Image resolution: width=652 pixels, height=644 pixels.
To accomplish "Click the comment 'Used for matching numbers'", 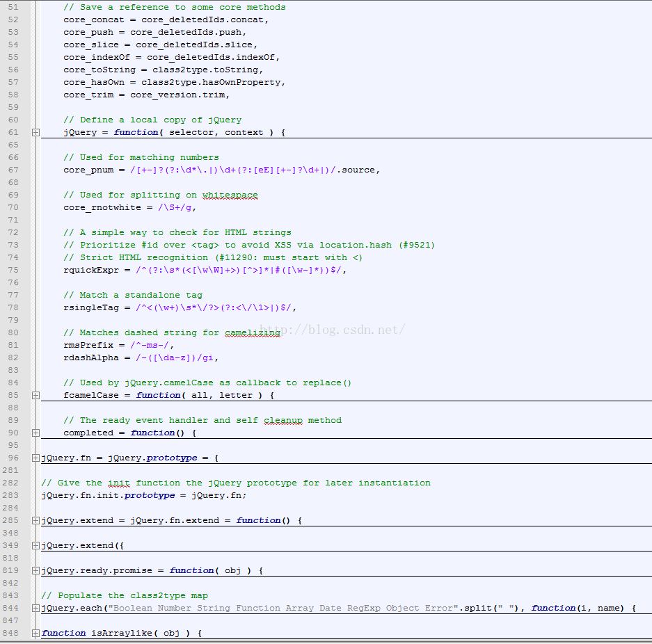I will (x=150, y=157).
